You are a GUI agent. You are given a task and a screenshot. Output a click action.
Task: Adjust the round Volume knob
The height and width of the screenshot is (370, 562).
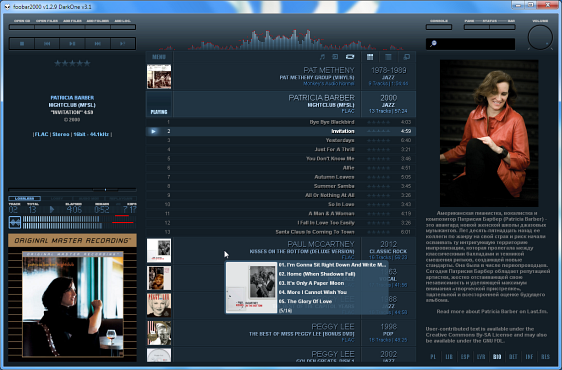coord(540,37)
